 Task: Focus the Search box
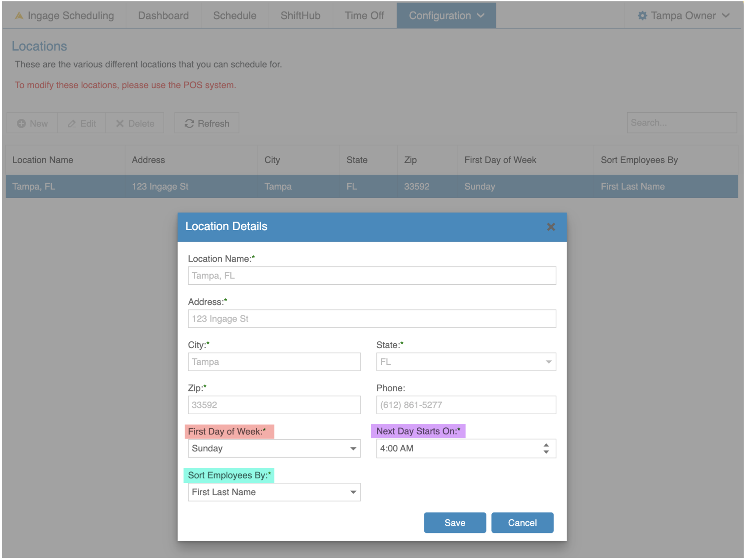[681, 123]
